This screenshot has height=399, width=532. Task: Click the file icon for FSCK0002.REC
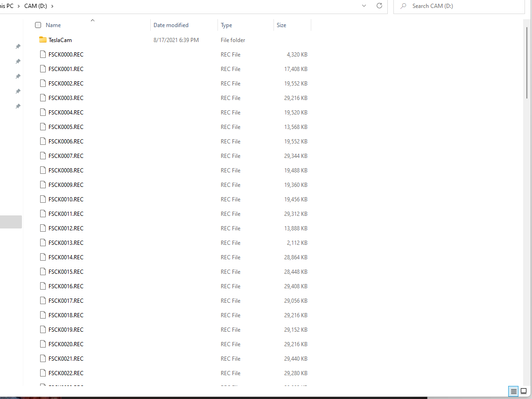pyautogui.click(x=43, y=83)
